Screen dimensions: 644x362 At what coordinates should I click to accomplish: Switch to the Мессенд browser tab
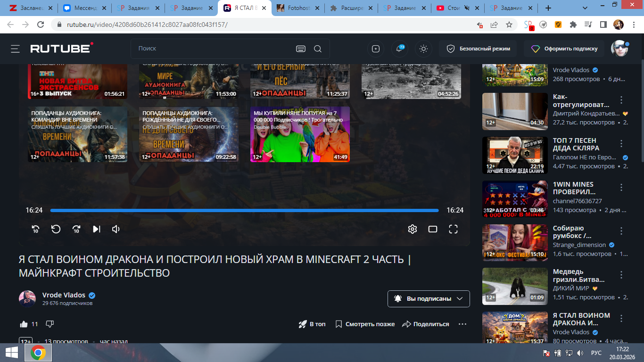click(x=84, y=8)
